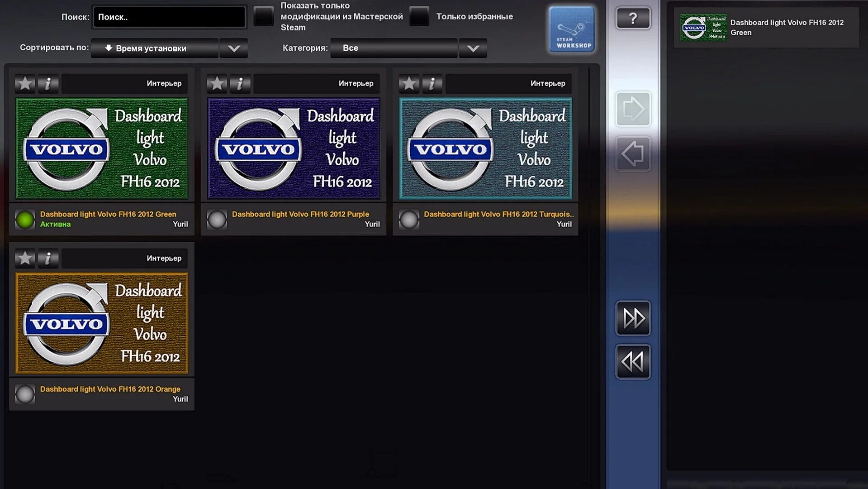Toggle the Green mod active indicator

25,220
